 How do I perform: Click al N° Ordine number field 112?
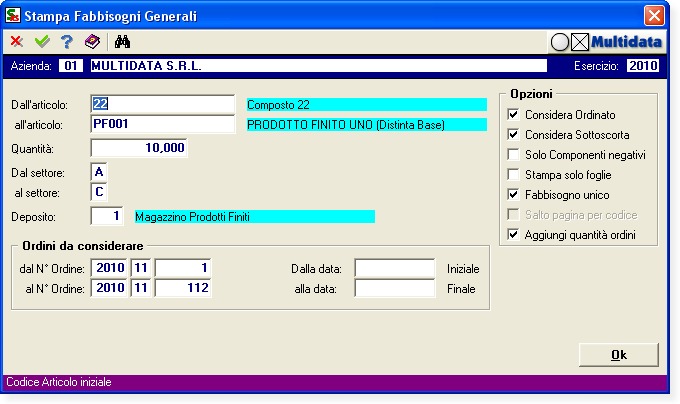[x=183, y=288]
